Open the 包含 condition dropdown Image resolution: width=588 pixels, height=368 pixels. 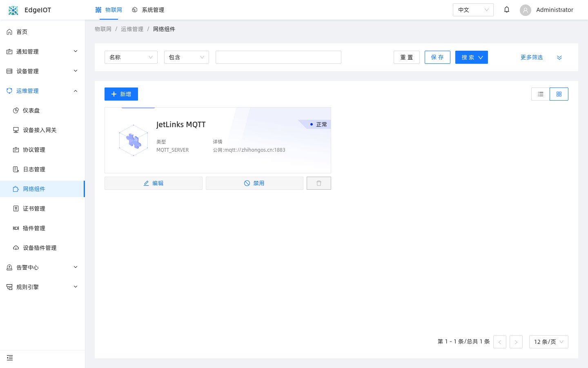pos(187,57)
